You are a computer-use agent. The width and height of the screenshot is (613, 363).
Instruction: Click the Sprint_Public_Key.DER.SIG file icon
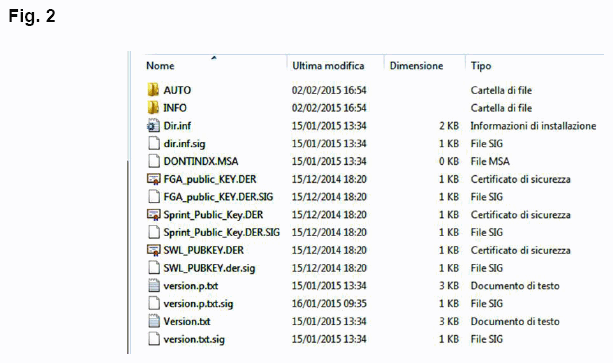[x=154, y=232]
